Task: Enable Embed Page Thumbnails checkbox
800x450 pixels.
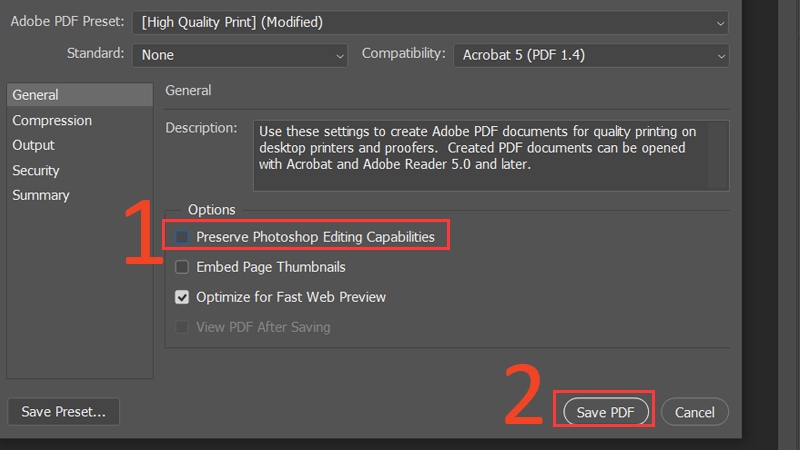Action: coord(182,267)
